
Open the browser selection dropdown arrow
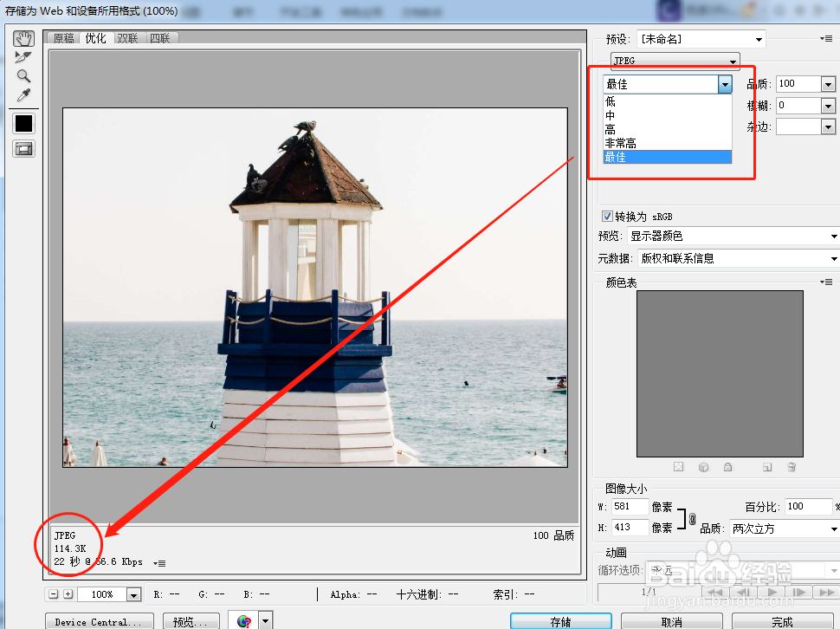click(266, 620)
